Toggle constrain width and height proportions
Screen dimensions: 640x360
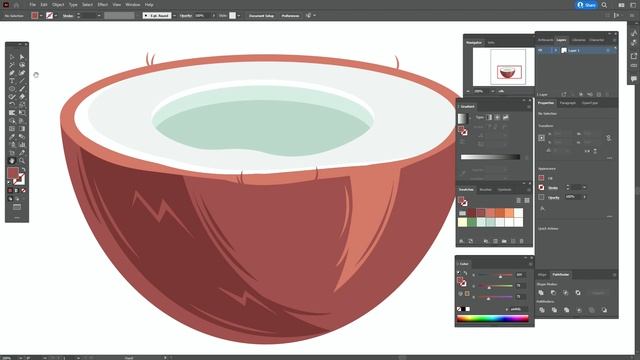click(x=608, y=138)
